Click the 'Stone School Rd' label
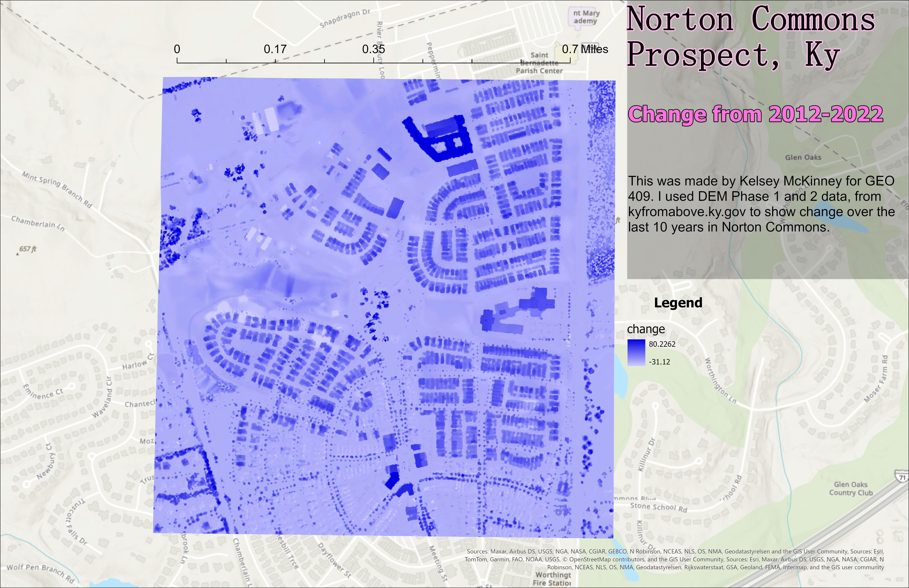Screen dimensions: 909x588 [x=658, y=507]
